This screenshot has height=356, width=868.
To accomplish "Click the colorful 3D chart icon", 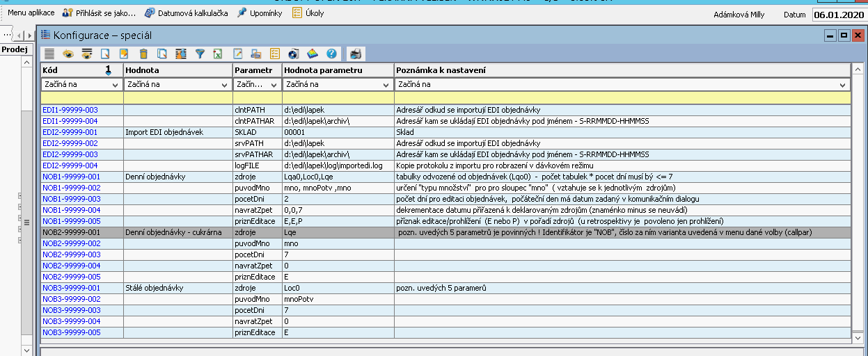I will tap(313, 54).
